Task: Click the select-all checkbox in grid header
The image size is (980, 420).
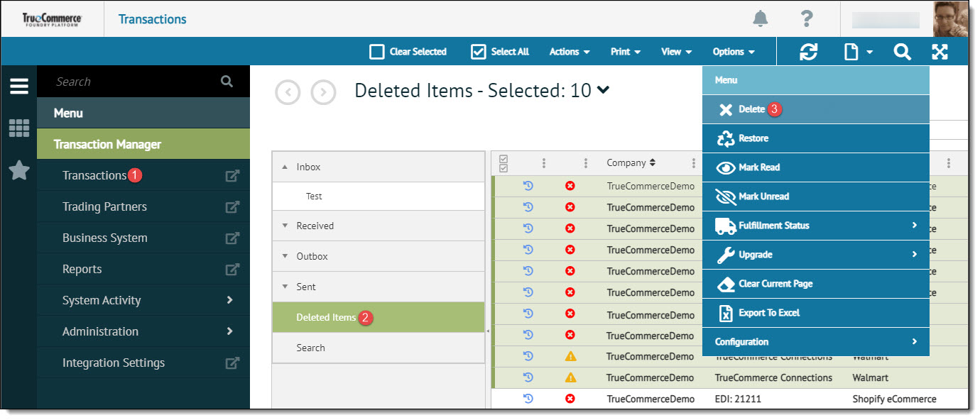Action: point(503,163)
